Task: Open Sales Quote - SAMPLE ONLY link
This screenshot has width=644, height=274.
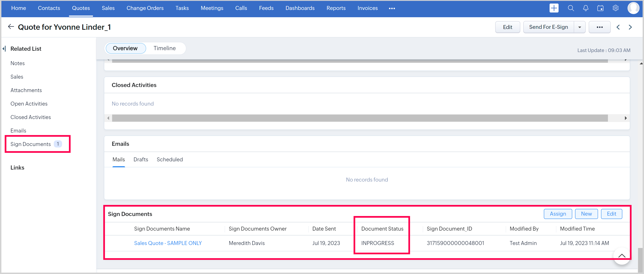Action: [168, 243]
